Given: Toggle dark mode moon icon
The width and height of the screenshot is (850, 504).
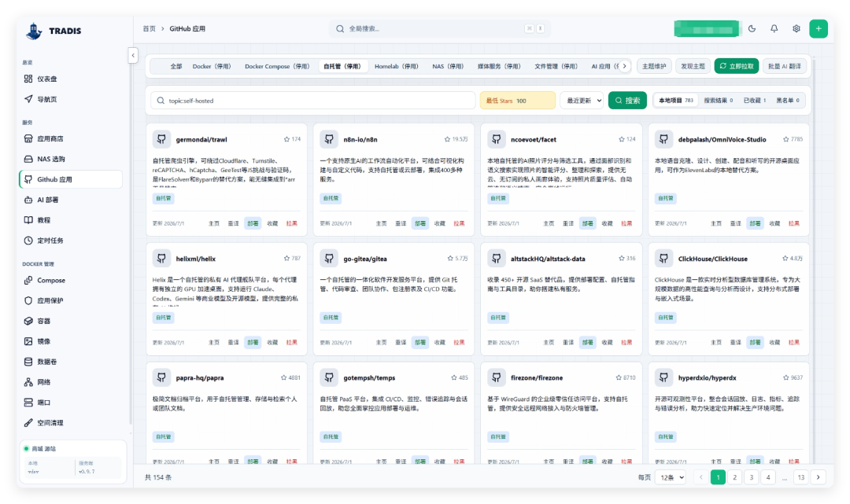Looking at the screenshot, I should click(752, 28).
